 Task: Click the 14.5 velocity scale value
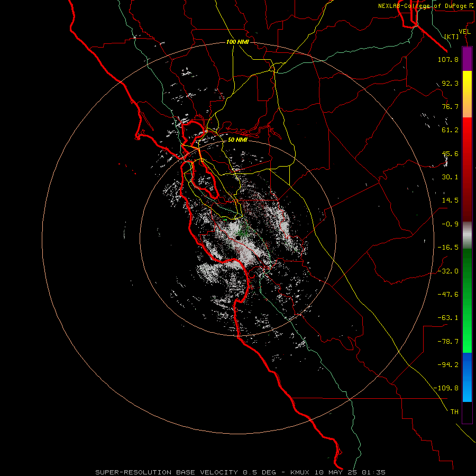[450, 200]
